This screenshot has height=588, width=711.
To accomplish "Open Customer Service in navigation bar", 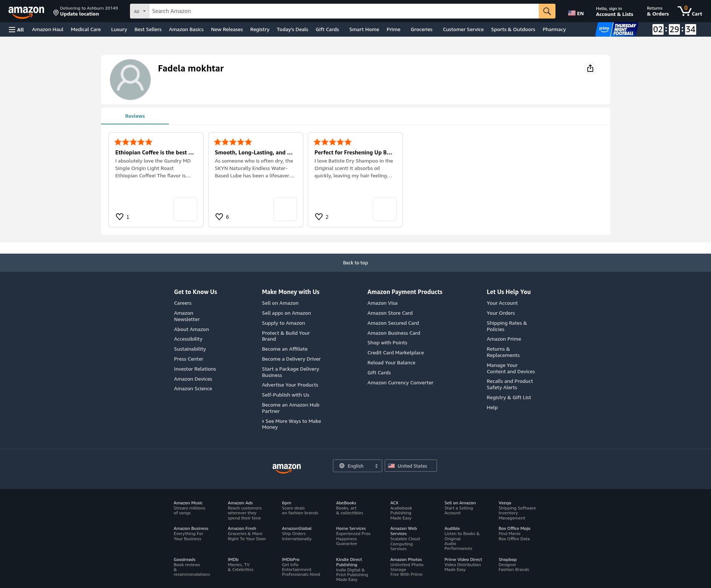I will pyautogui.click(x=463, y=29).
